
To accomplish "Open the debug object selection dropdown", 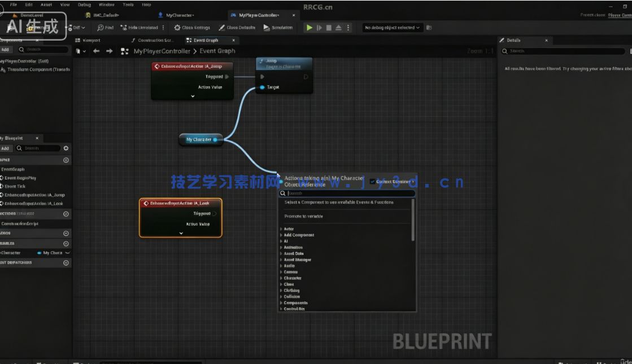I will pyautogui.click(x=392, y=28).
